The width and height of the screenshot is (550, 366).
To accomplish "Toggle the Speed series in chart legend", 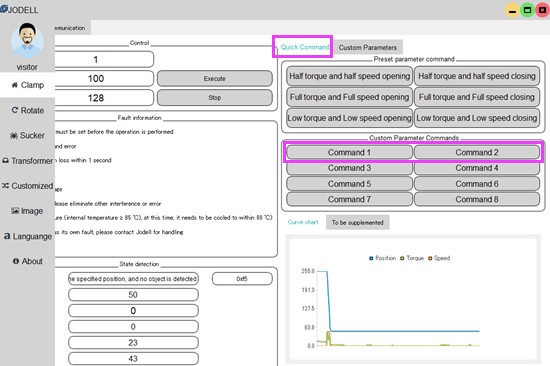I will 439,258.
